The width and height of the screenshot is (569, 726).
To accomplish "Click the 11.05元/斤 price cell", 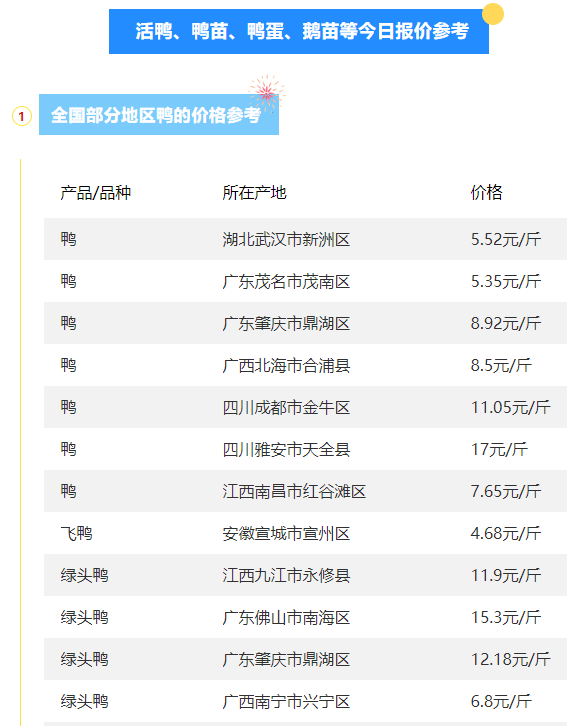I will (510, 407).
